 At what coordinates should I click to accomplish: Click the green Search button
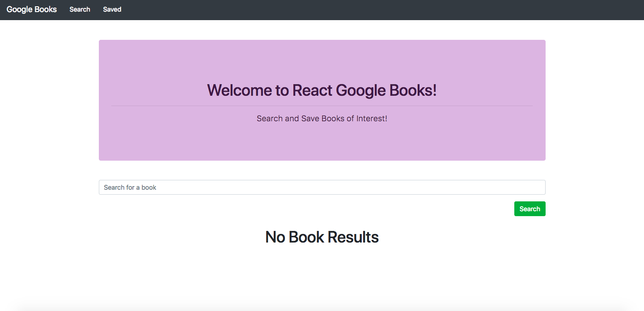(530, 209)
